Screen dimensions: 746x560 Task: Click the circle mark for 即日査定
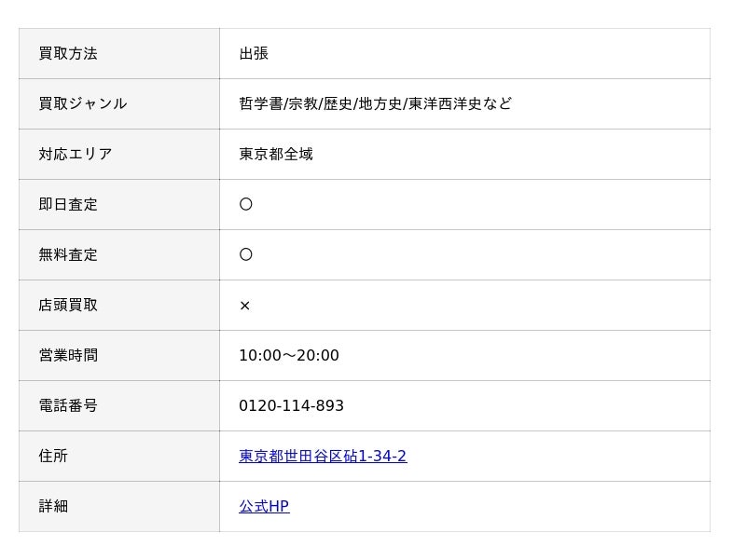pyautogui.click(x=245, y=204)
